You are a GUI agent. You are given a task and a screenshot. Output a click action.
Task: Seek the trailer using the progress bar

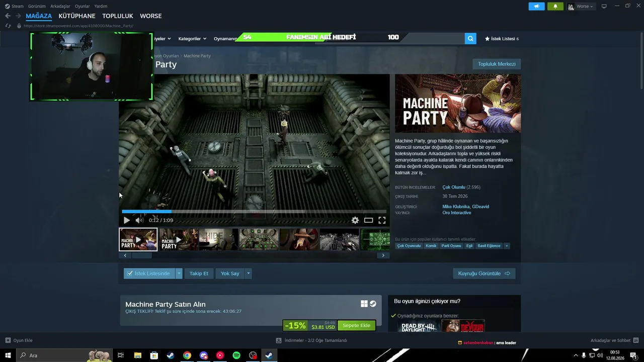[x=254, y=212]
